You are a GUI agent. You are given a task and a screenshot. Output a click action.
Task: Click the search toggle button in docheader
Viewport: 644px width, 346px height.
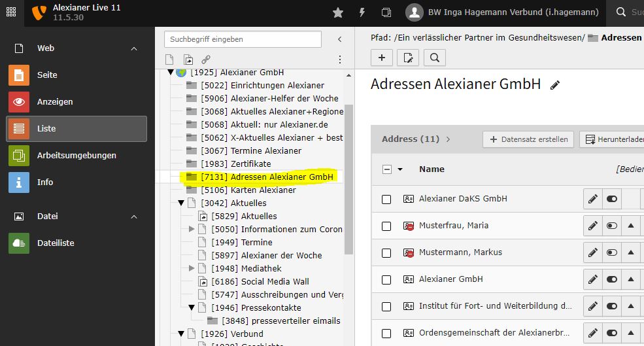[435, 58]
